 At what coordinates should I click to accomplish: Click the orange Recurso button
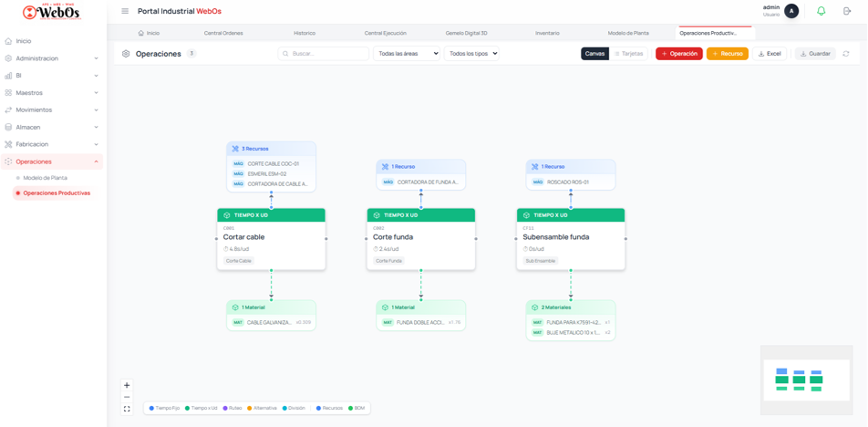point(727,54)
